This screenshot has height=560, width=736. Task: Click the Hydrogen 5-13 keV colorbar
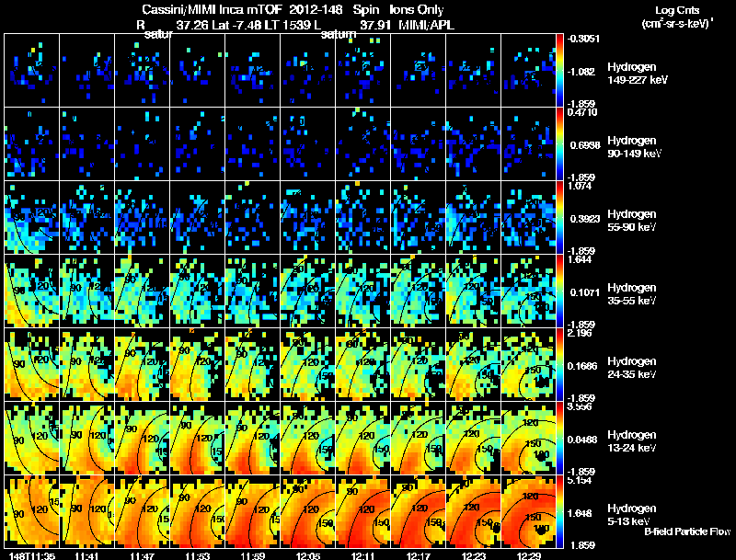click(559, 512)
